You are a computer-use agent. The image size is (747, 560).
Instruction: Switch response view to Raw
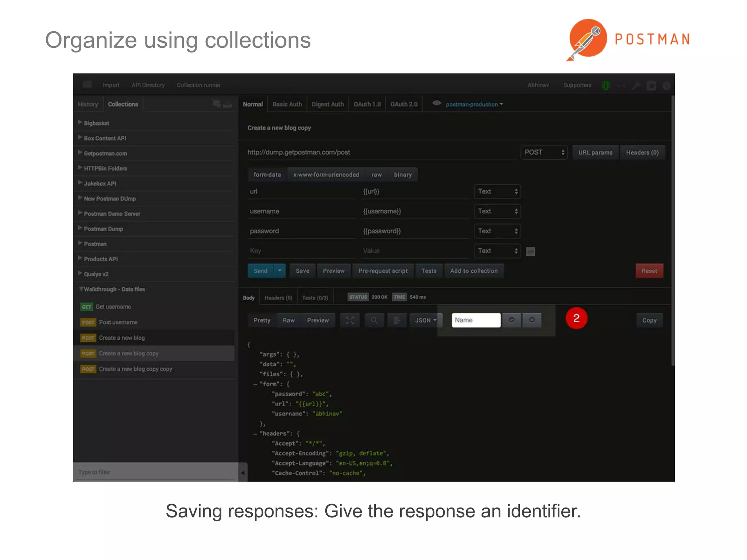click(289, 320)
